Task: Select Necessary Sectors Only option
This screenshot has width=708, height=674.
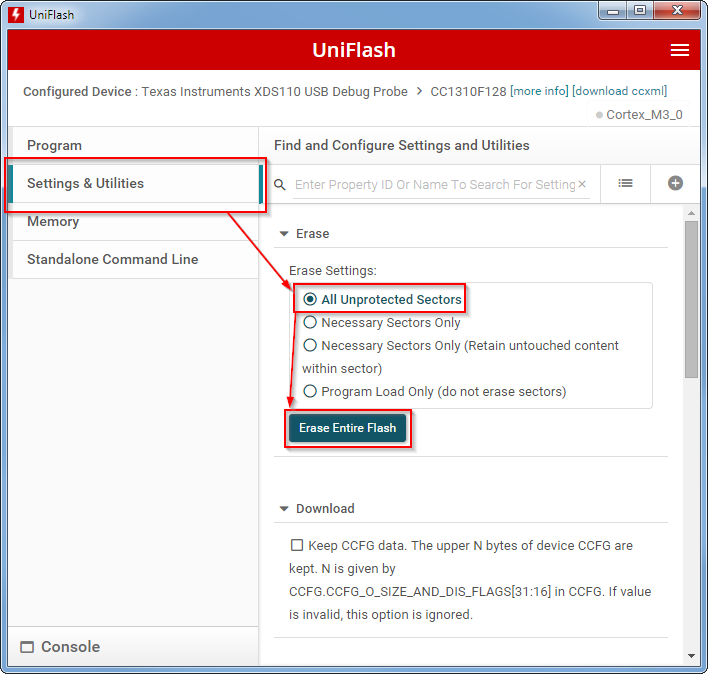Action: click(310, 322)
